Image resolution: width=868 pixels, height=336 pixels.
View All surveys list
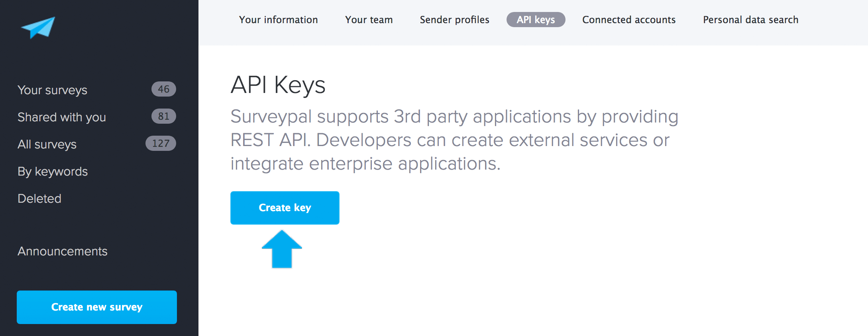click(47, 144)
